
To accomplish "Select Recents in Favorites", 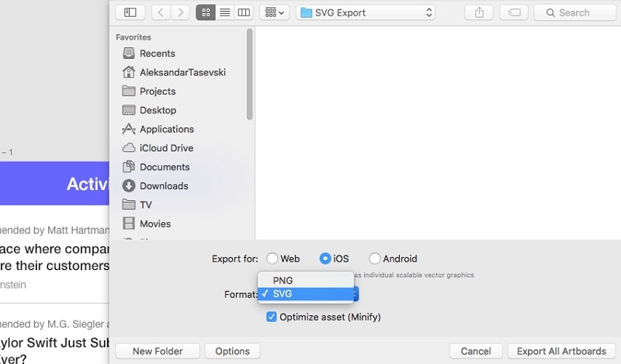I will (158, 54).
